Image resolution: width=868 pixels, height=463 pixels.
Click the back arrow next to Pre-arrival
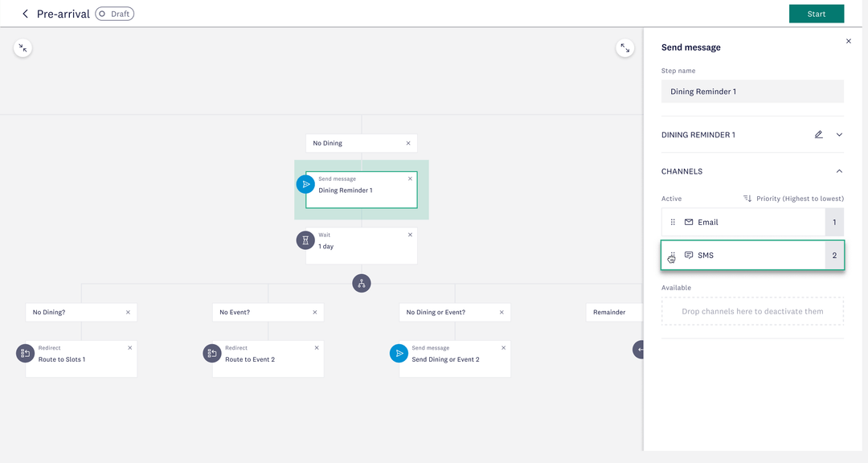tap(25, 14)
